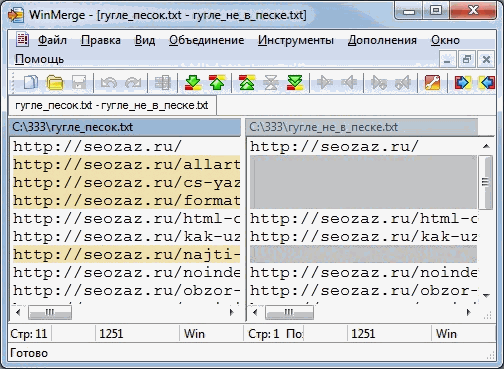Click left pane line http://seozaz.ru/html-c
This screenshot has height=369, width=504.
tap(127, 218)
